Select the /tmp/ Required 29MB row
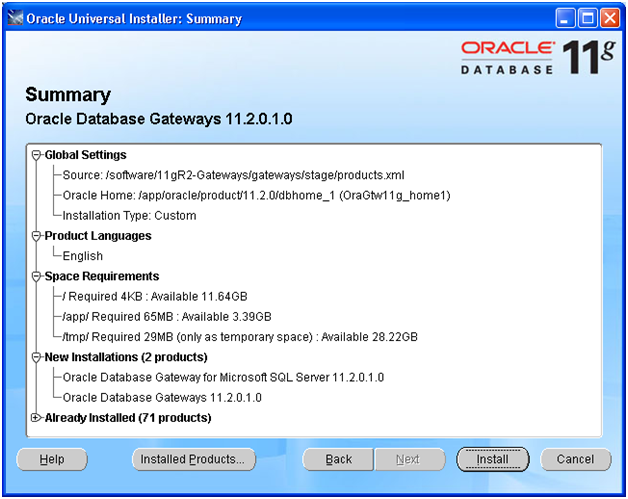The width and height of the screenshot is (628, 499). (240, 337)
